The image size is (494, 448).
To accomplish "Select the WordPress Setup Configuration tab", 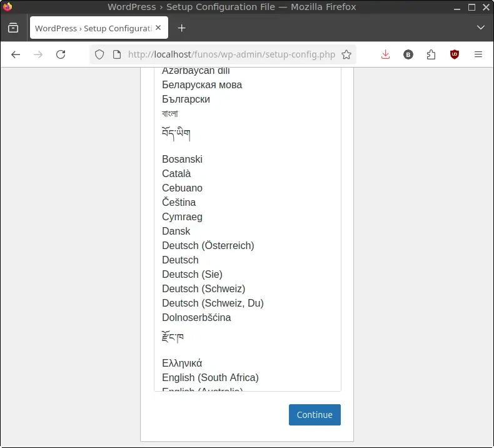I will [x=99, y=28].
